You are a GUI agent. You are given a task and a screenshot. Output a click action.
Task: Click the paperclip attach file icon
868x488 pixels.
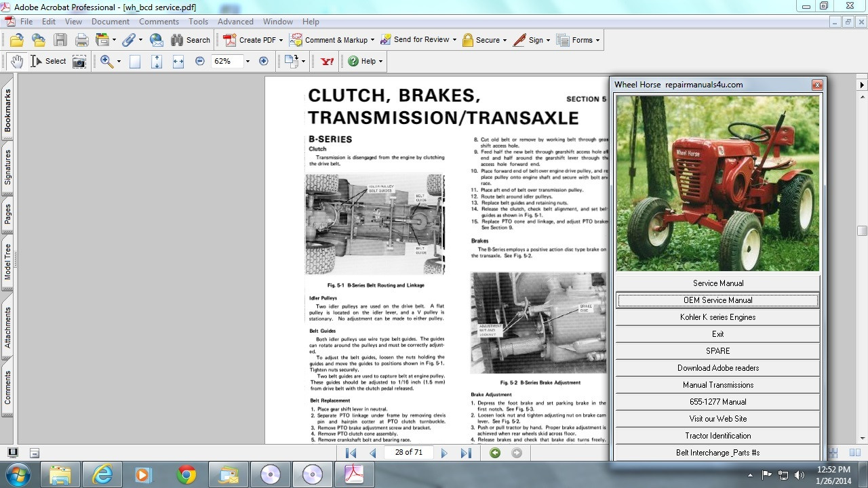coord(128,40)
